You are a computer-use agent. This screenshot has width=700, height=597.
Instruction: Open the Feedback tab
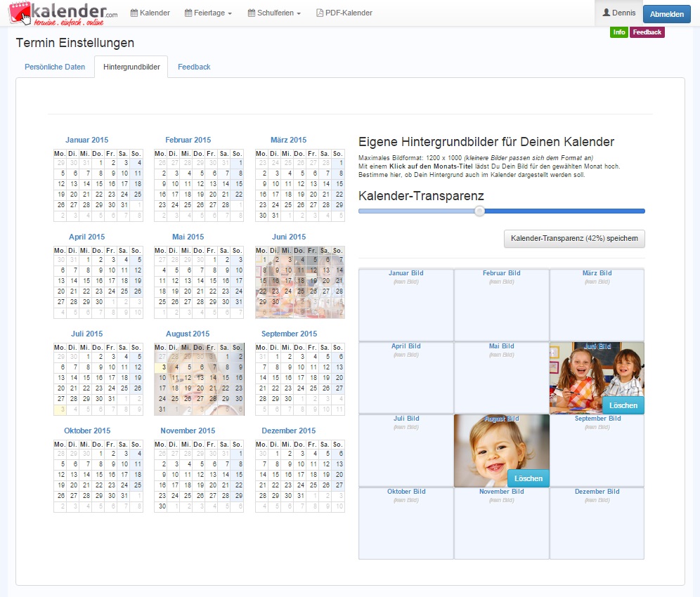coord(193,67)
